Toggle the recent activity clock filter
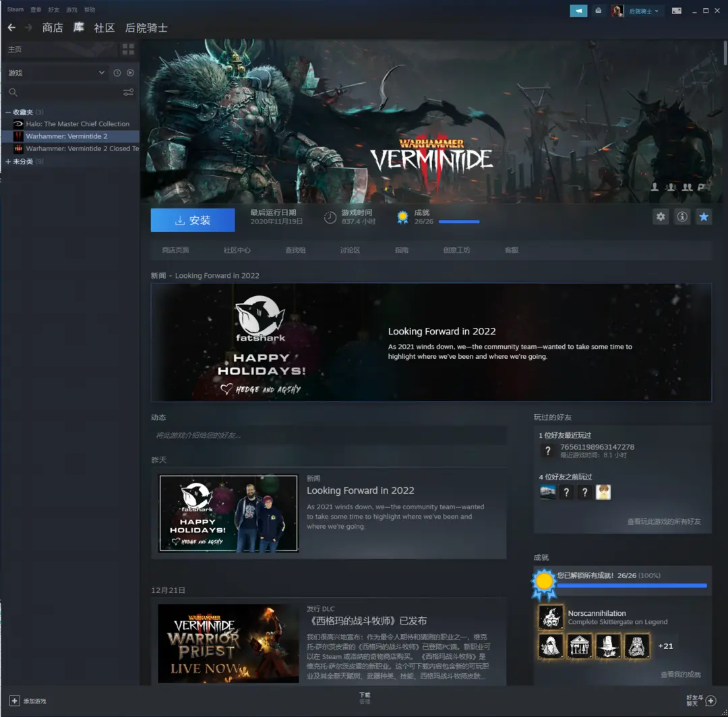Screen dimensions: 728x717 tap(117, 73)
